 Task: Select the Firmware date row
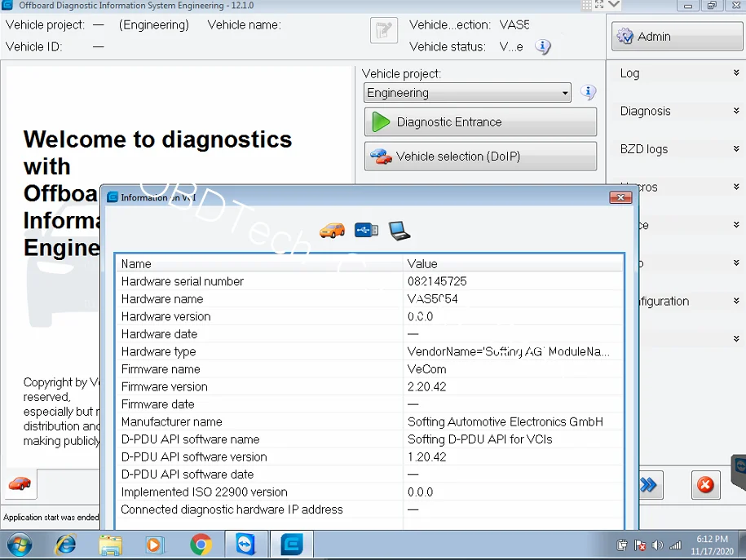tap(369, 404)
